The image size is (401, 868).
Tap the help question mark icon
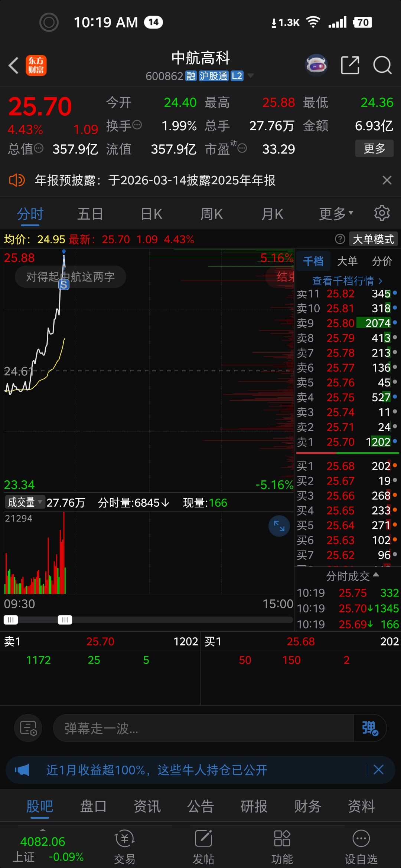(340, 239)
